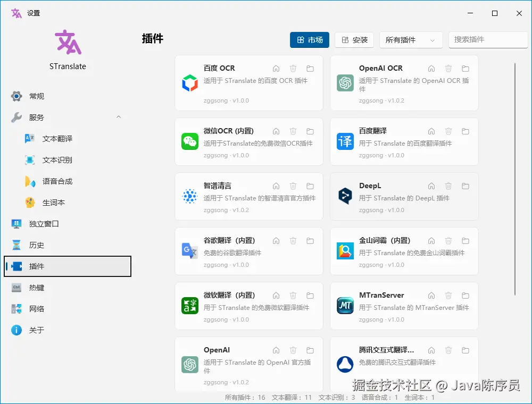Click home icon on 百度翻译 card
This screenshot has width=532, height=404.
(431, 131)
